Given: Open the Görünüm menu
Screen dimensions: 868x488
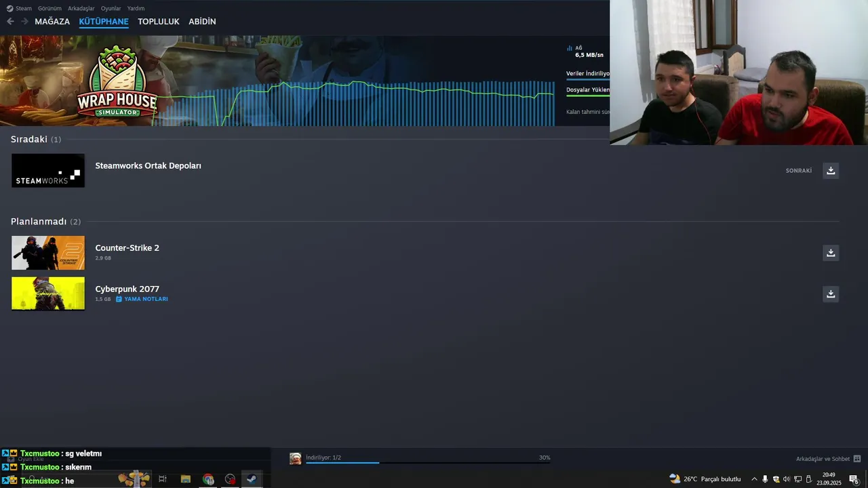Looking at the screenshot, I should click(x=50, y=8).
